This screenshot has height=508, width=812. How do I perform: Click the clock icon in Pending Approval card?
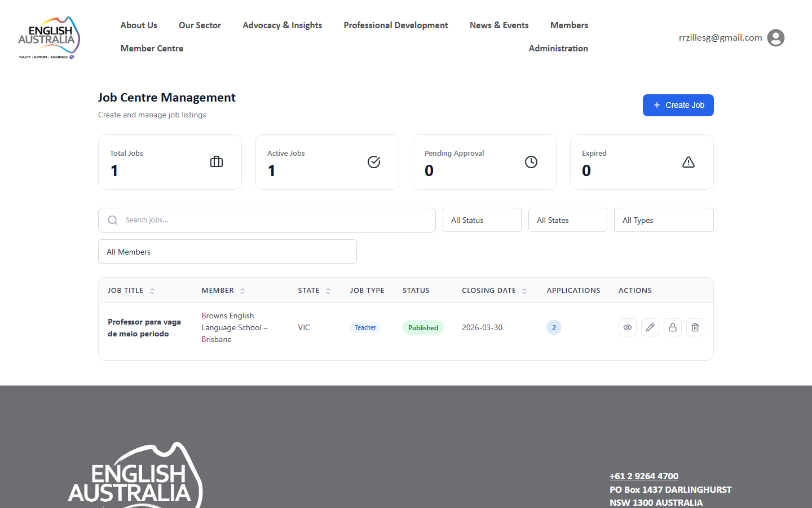click(x=531, y=162)
